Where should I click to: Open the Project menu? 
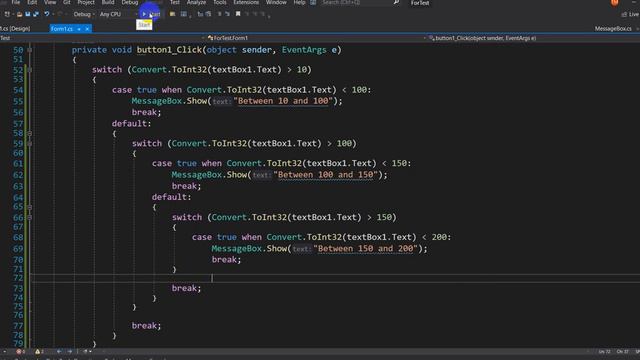(x=86, y=2)
